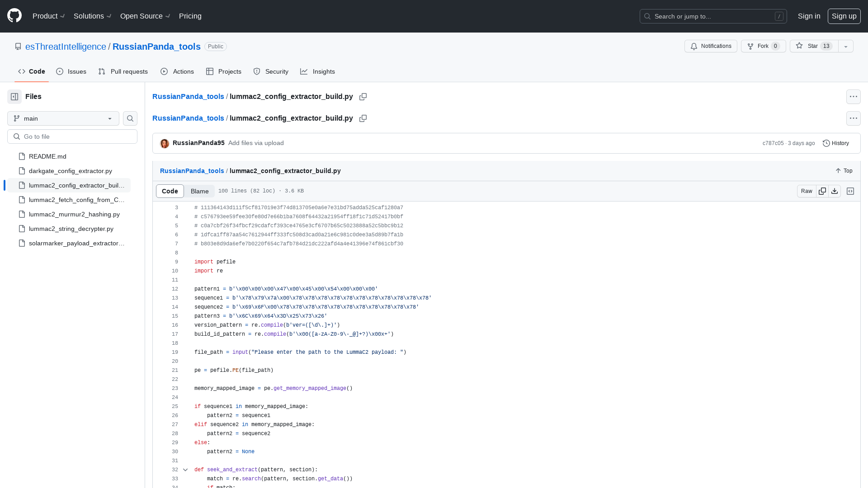Viewport: 868px width, 488px height.
Task: Expand the Solutions menu
Action: coord(93,16)
